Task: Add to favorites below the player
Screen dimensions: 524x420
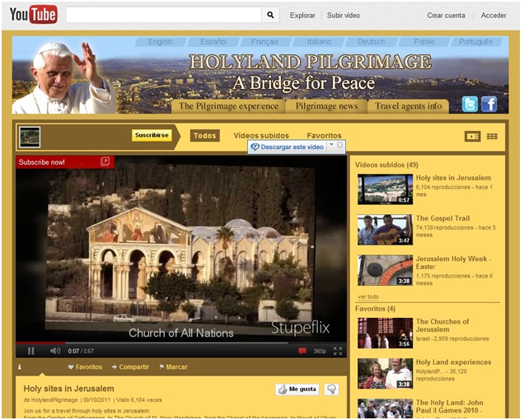Action: point(85,366)
